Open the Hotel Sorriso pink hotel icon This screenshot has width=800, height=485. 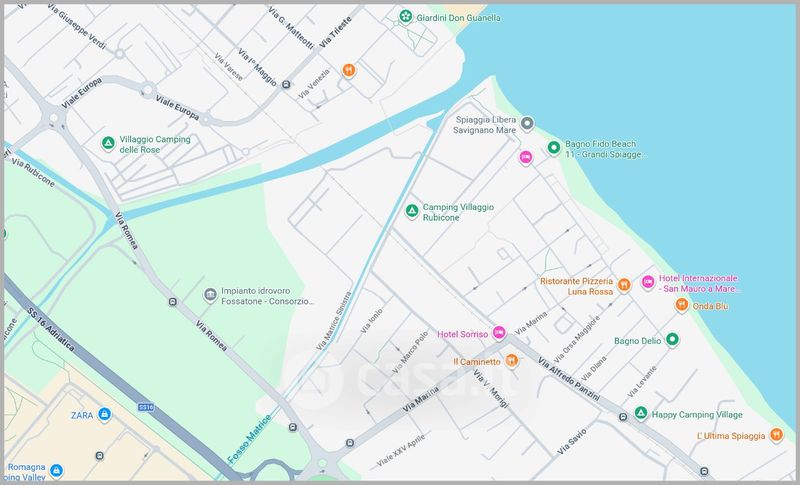coord(499,332)
